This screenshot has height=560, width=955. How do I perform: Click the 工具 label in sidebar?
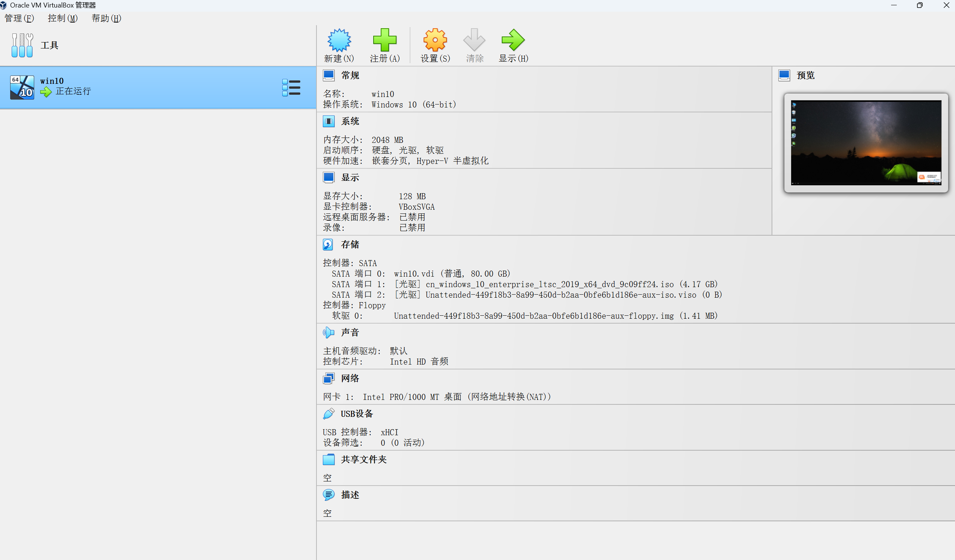click(49, 45)
